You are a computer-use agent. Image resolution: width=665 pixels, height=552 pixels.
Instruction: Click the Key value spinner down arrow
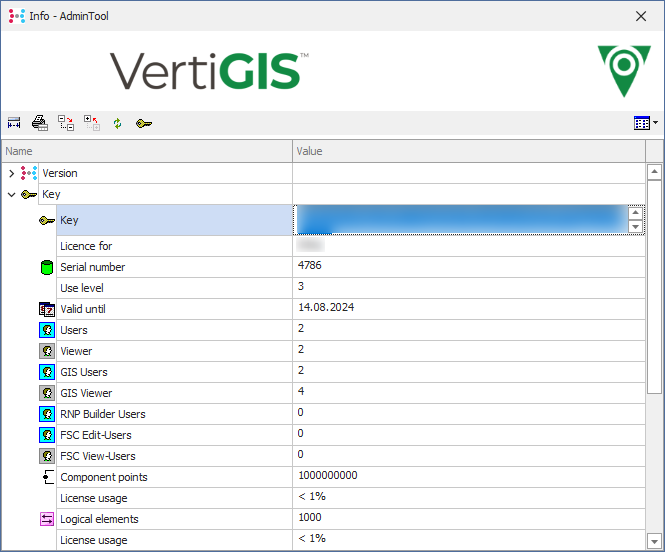pos(635,226)
